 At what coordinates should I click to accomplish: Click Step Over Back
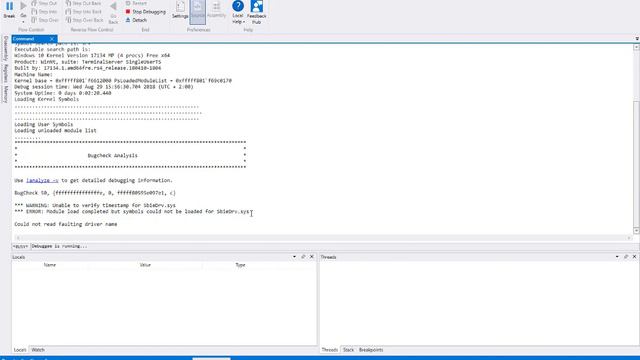(84, 20)
